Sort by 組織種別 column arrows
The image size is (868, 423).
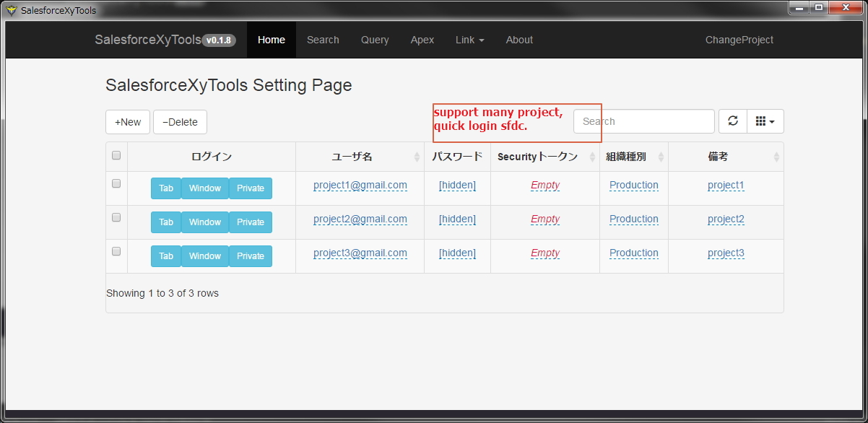[661, 157]
